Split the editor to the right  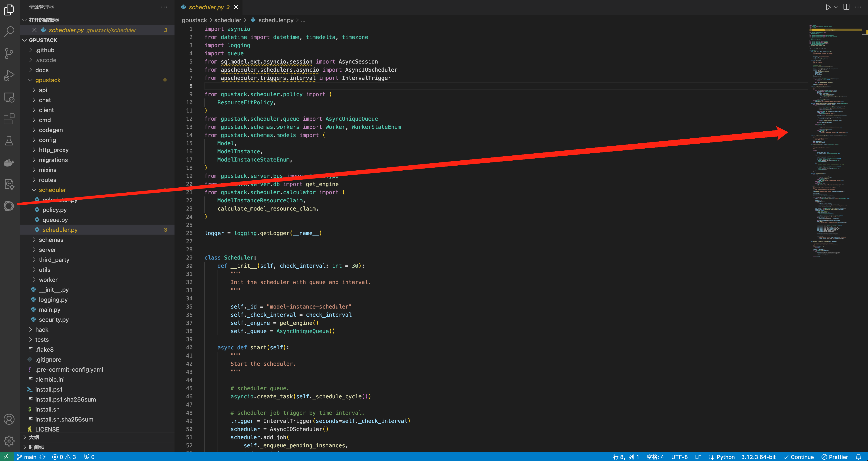point(846,7)
